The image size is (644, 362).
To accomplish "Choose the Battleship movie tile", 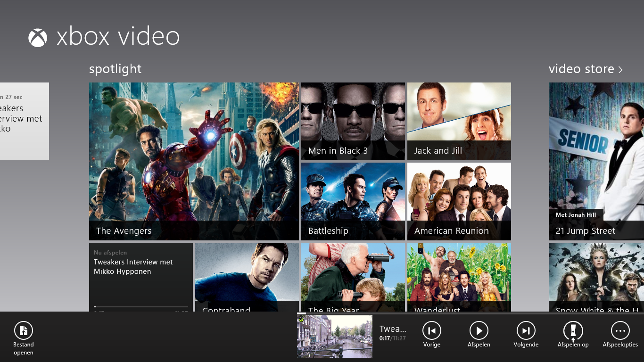I will pyautogui.click(x=353, y=201).
